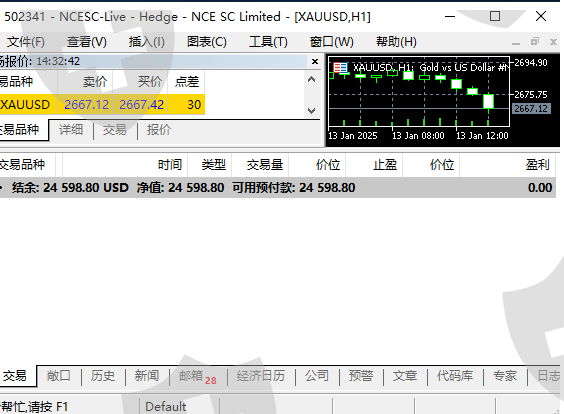This screenshot has height=414, width=564.
Task: Maximize the main application window
Action: tap(495, 16)
